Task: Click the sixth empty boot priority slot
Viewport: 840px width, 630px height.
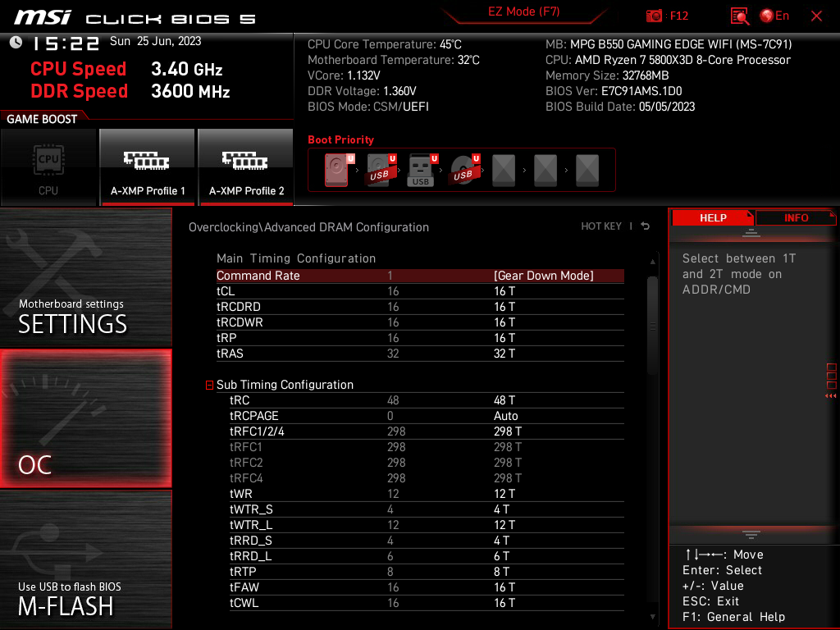Action: click(x=546, y=171)
